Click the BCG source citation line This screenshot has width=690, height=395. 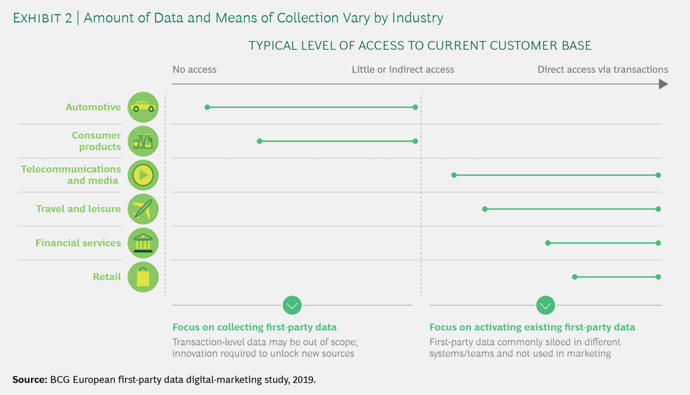click(164, 379)
